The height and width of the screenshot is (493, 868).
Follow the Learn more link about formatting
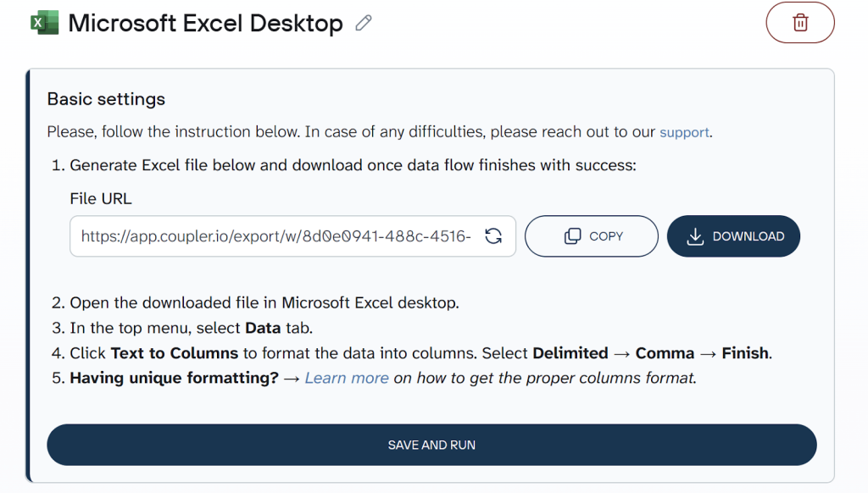347,378
